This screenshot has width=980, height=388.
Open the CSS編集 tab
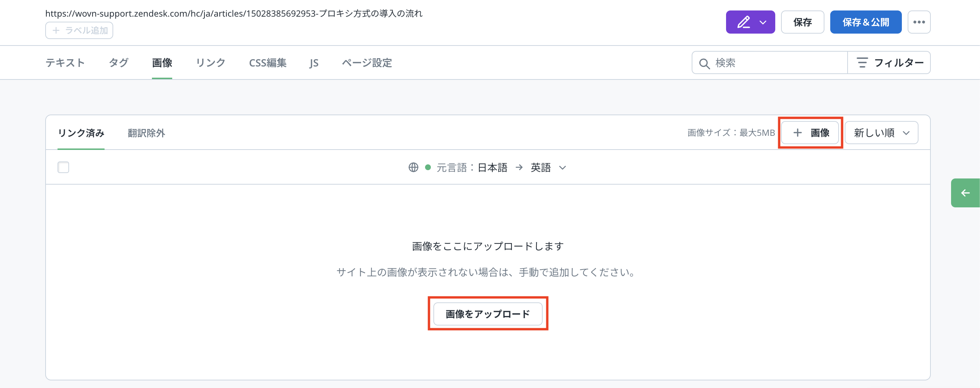267,63
